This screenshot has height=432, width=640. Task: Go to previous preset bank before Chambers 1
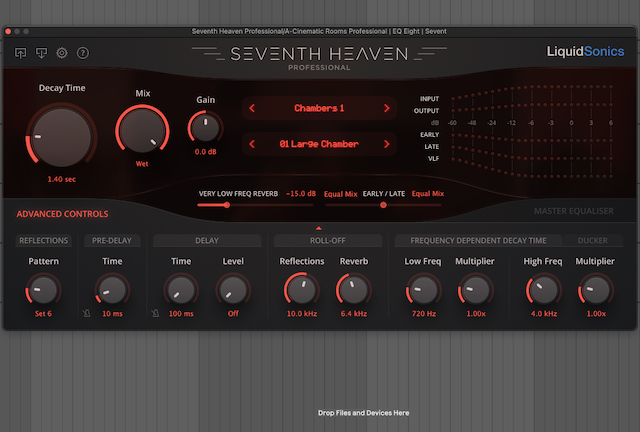click(252, 108)
